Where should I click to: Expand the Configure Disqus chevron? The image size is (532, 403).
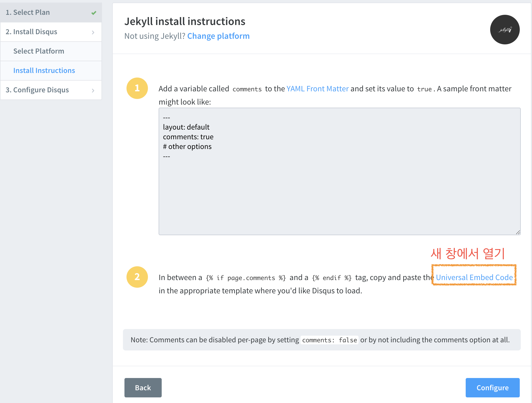pyautogui.click(x=93, y=90)
